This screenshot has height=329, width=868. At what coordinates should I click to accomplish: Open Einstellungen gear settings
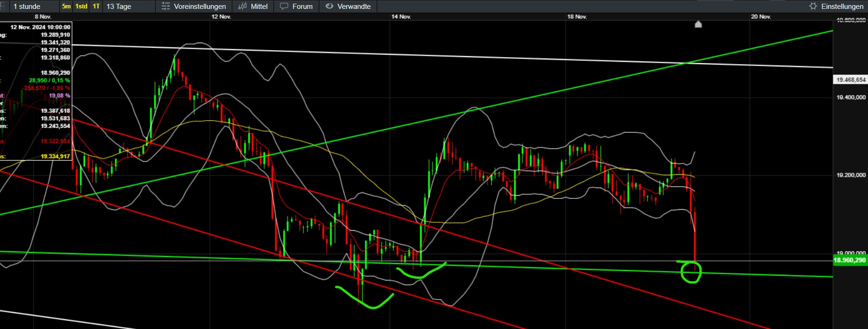(x=836, y=7)
